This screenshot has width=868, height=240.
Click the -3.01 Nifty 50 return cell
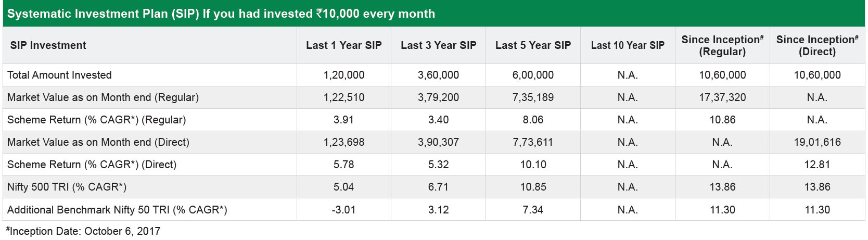343,210
